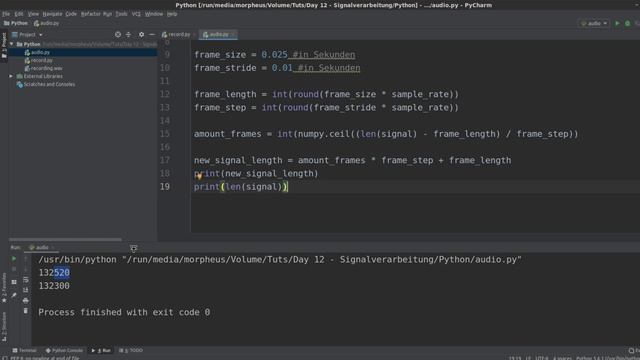Click the UTF-8 encoding in status bar

pyautogui.click(x=542, y=358)
